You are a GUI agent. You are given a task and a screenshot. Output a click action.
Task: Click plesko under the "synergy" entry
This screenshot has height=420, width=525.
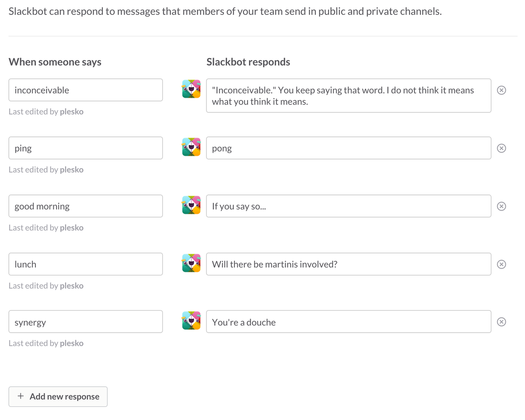coord(71,343)
